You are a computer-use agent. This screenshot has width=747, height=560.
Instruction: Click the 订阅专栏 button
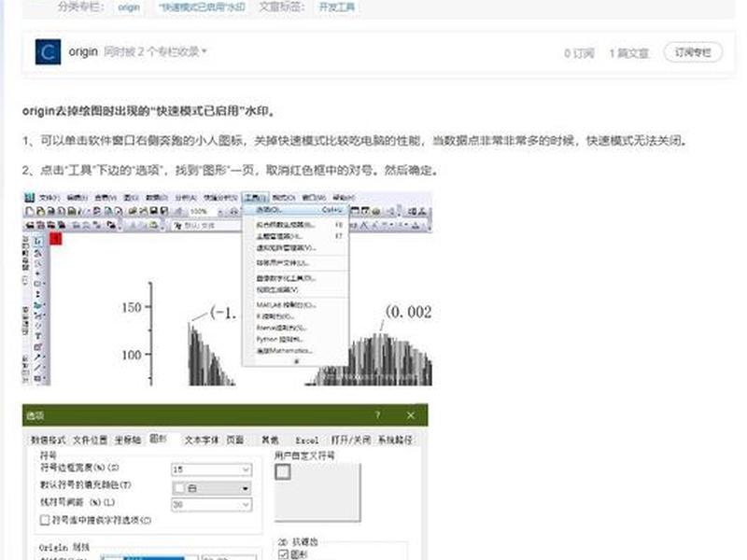693,52
